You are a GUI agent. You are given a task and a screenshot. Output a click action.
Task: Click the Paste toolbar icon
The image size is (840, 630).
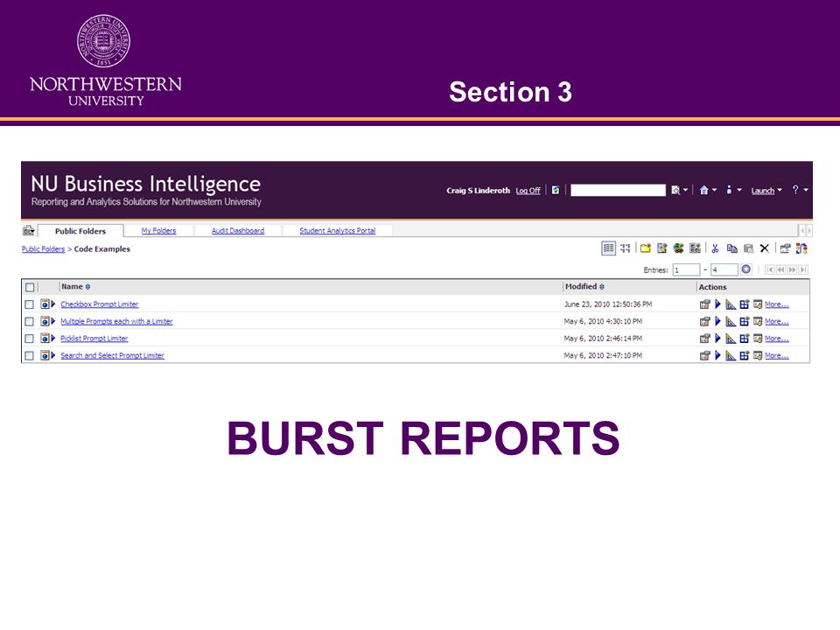(x=748, y=248)
